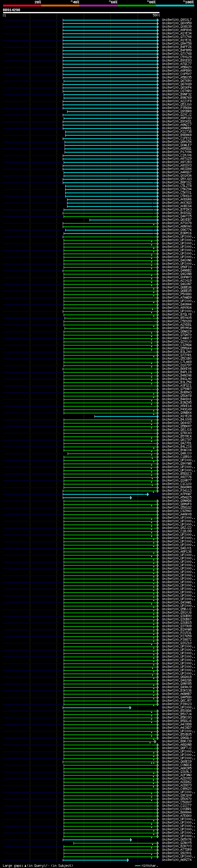Open hit UniRef100_C5KYX1
Image resolution: width=197 pixels, height=868 pixels.
tap(176, 193)
